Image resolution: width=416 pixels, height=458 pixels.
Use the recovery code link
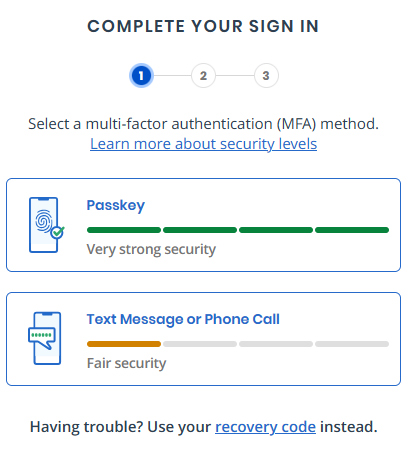pos(265,427)
